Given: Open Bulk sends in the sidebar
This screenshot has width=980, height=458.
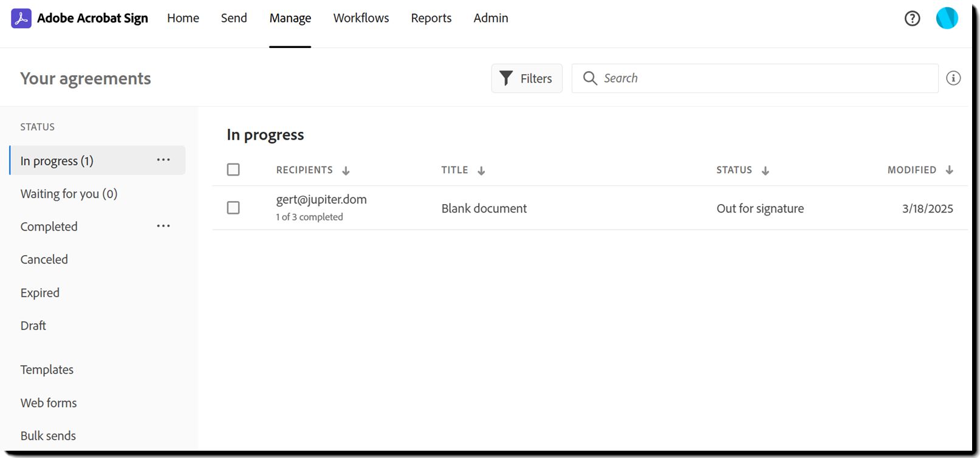Looking at the screenshot, I should [x=48, y=436].
